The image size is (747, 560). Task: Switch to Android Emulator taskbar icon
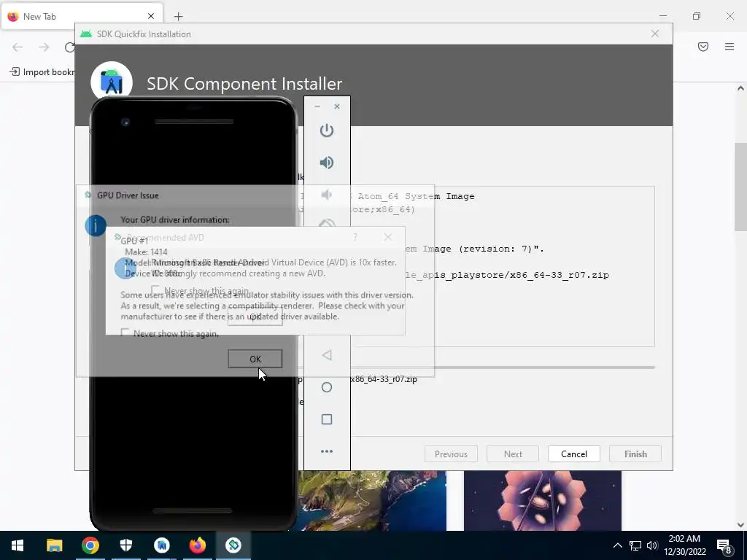click(233, 545)
